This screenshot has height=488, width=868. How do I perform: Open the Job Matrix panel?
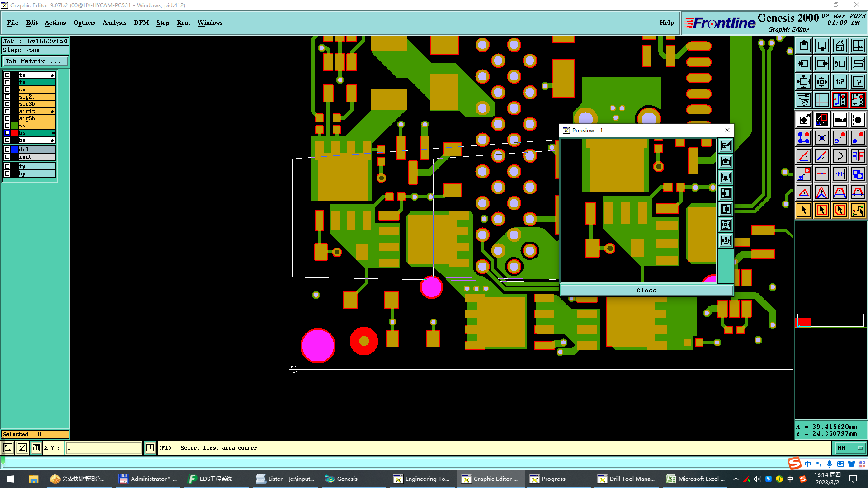35,61
